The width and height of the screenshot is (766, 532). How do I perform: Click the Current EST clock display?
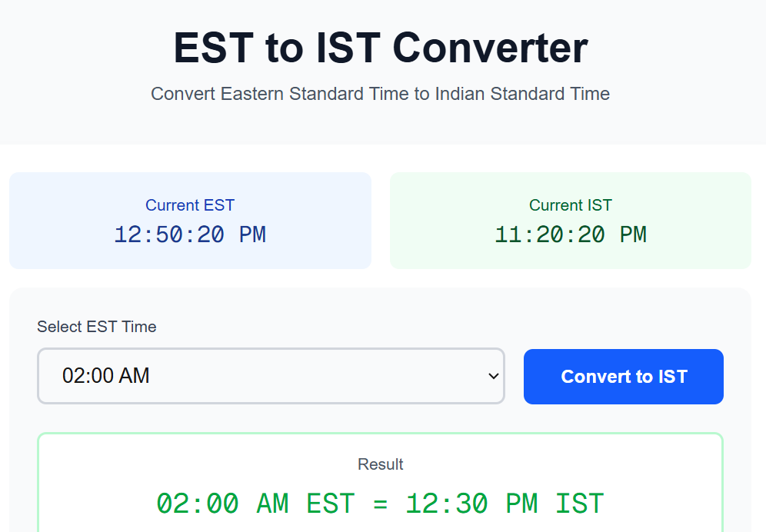tap(190, 234)
